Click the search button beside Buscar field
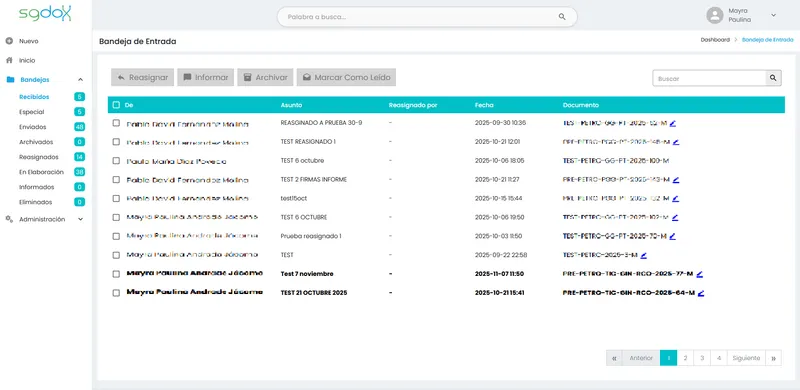Viewport: 800px width, 390px height. pyautogui.click(x=773, y=78)
